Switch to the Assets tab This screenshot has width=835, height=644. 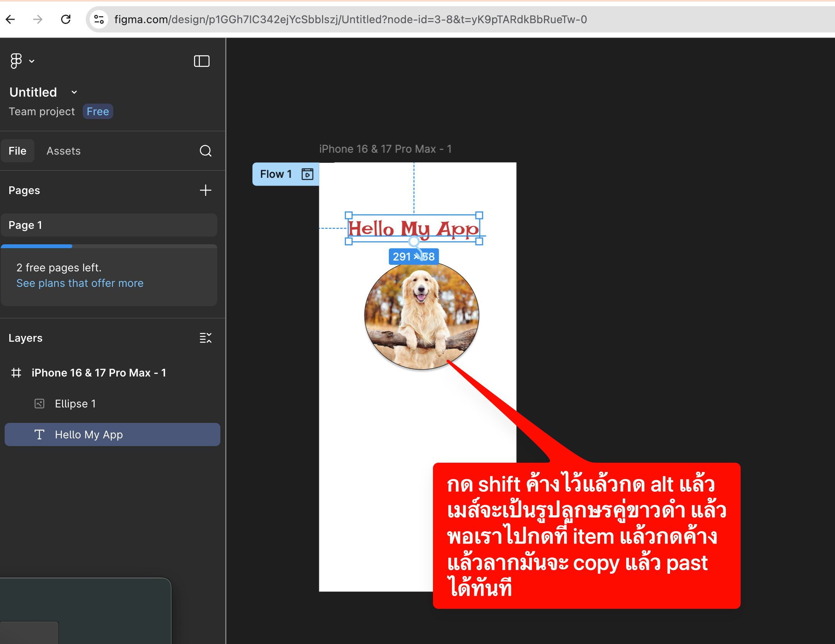[x=63, y=151]
